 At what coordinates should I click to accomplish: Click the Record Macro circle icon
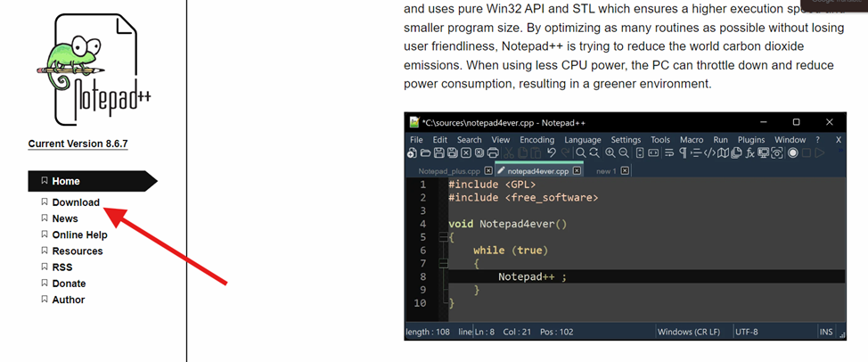793,152
